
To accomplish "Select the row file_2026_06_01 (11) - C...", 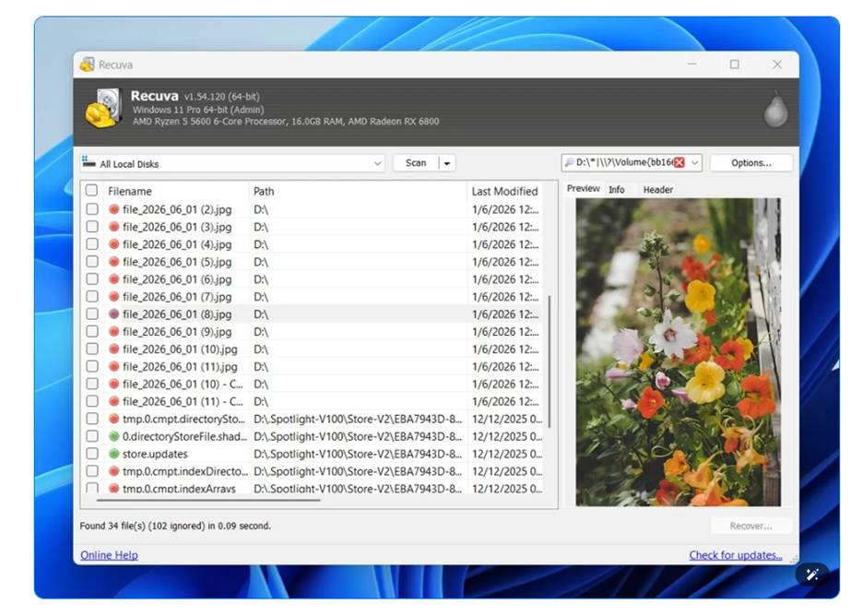I will [x=312, y=401].
